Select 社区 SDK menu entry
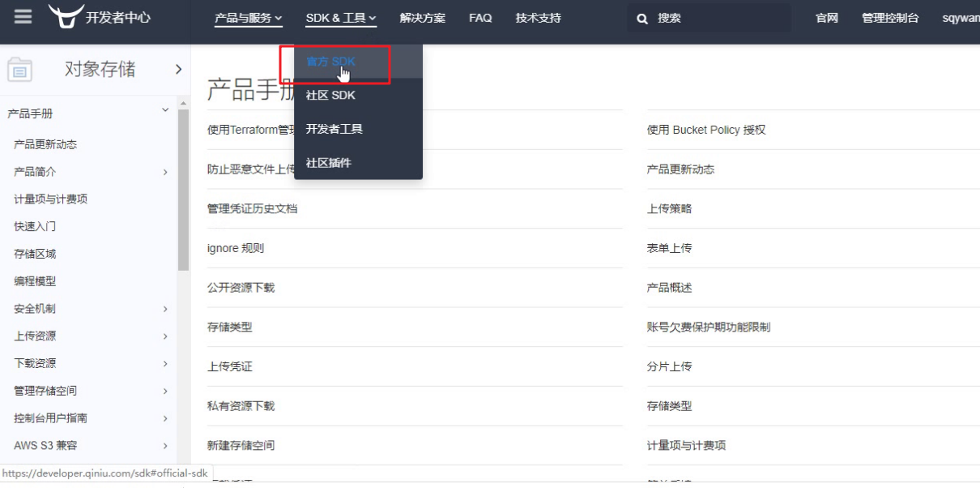Screen dimensions: 980x488 coord(358,96)
